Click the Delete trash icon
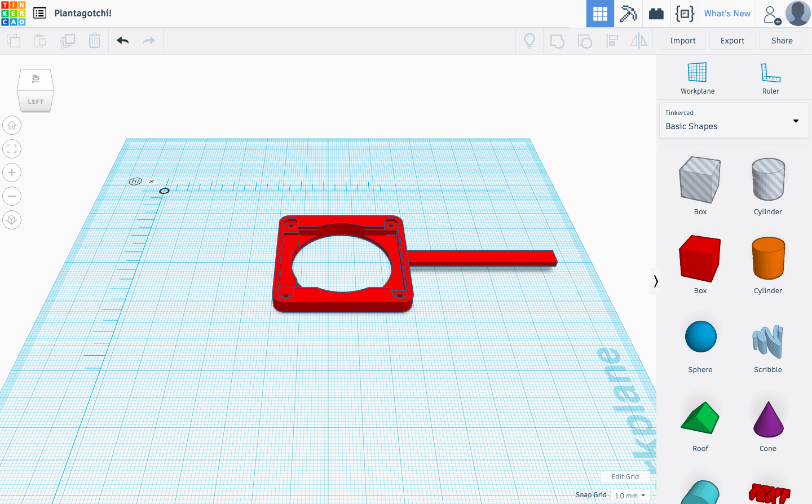The width and height of the screenshot is (812, 504). [x=95, y=41]
